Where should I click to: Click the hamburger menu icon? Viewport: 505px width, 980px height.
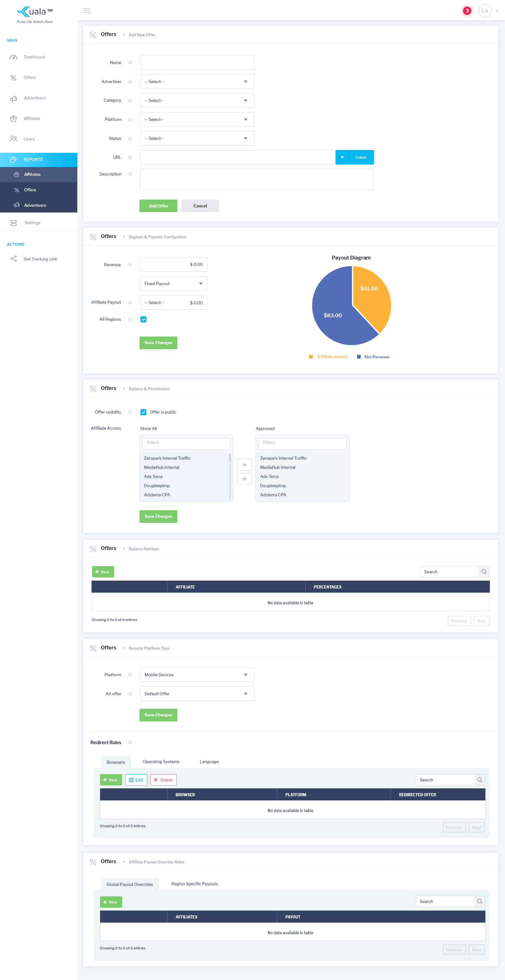87,11
